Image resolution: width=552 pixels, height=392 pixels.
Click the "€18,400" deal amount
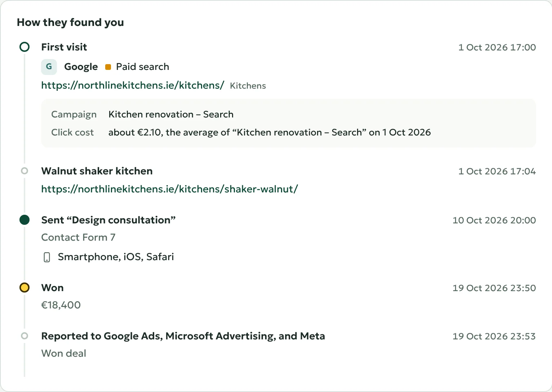(x=61, y=305)
